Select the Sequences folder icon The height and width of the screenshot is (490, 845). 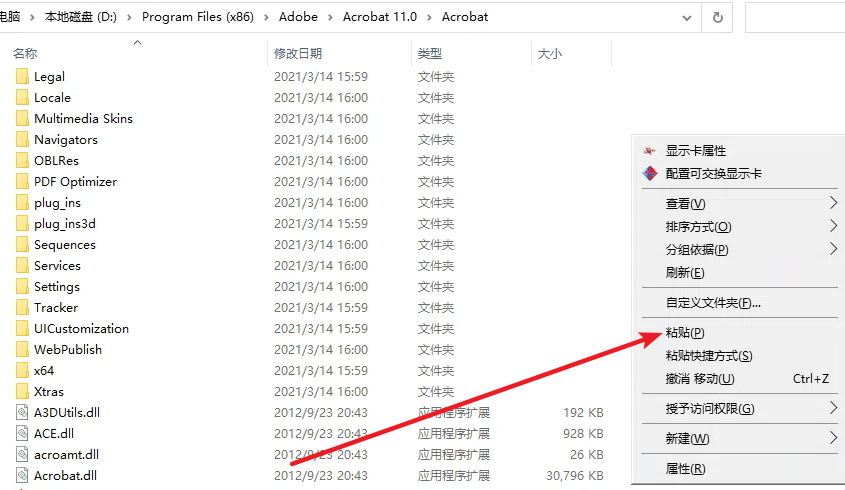[x=22, y=245]
